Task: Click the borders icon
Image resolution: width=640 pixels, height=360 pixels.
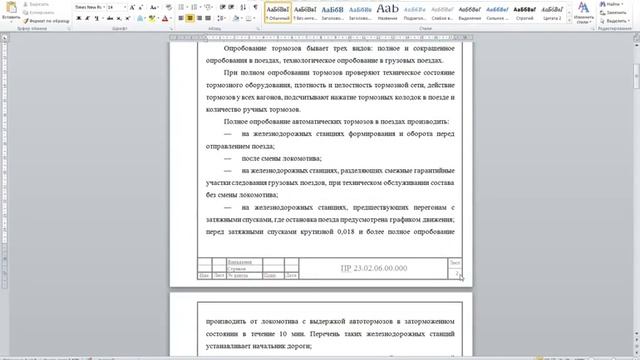Action: [249, 18]
